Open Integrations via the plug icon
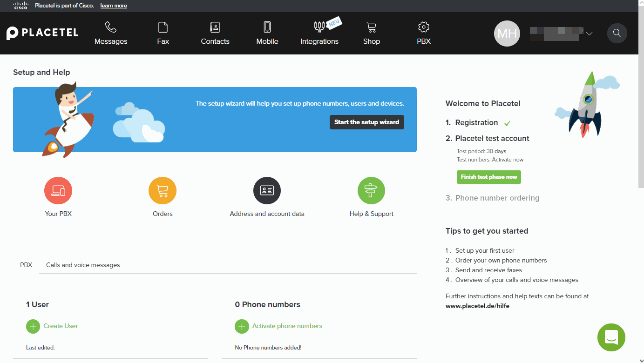 [319, 27]
